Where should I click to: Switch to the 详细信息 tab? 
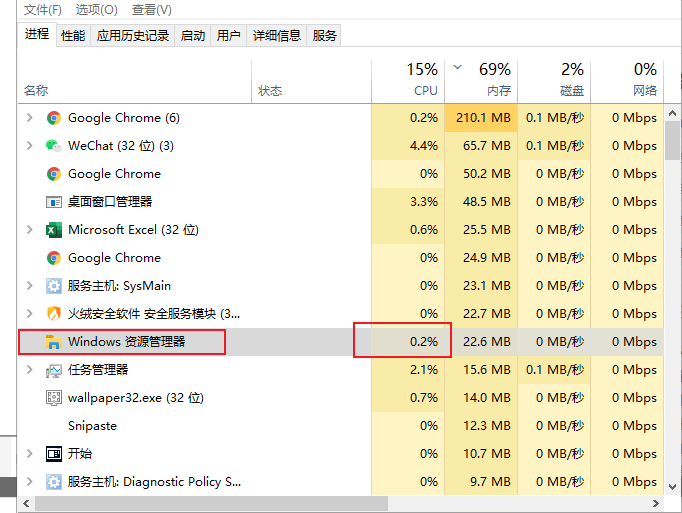click(x=277, y=36)
